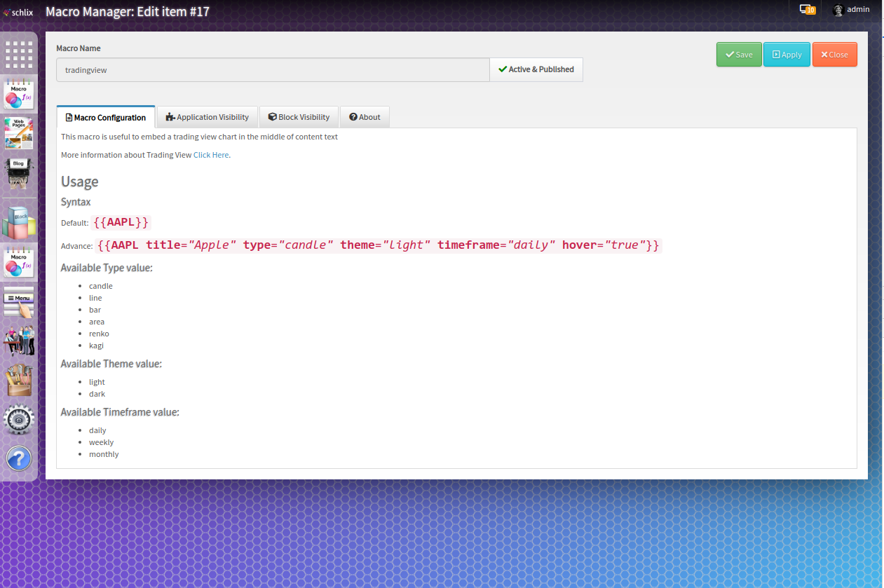Viewport: 884px width, 588px height.
Task: Click the default {{AAPL}} code sample
Action: click(121, 222)
